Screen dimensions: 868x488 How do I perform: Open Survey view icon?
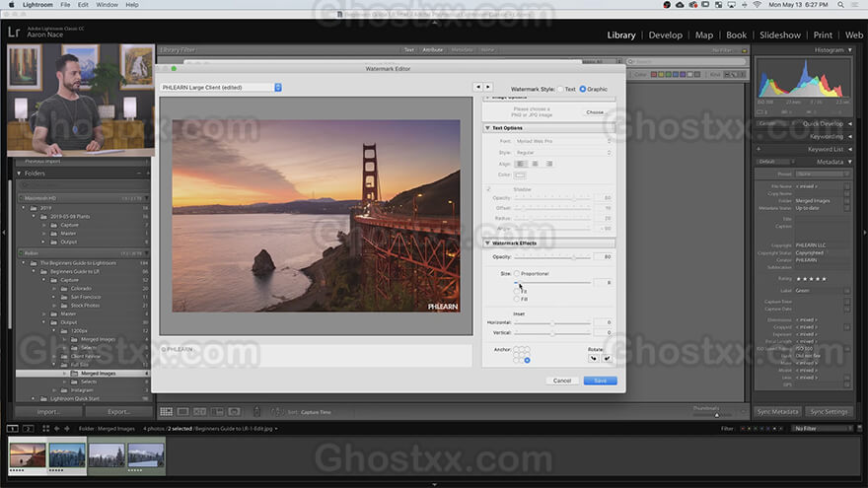217,412
